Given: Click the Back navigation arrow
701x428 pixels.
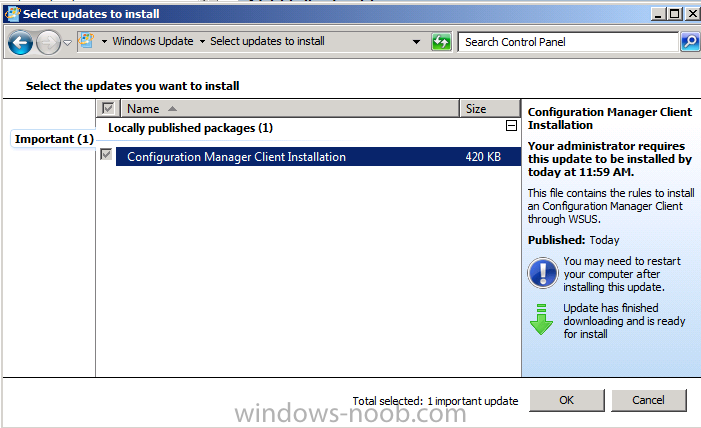Looking at the screenshot, I should (x=20, y=43).
